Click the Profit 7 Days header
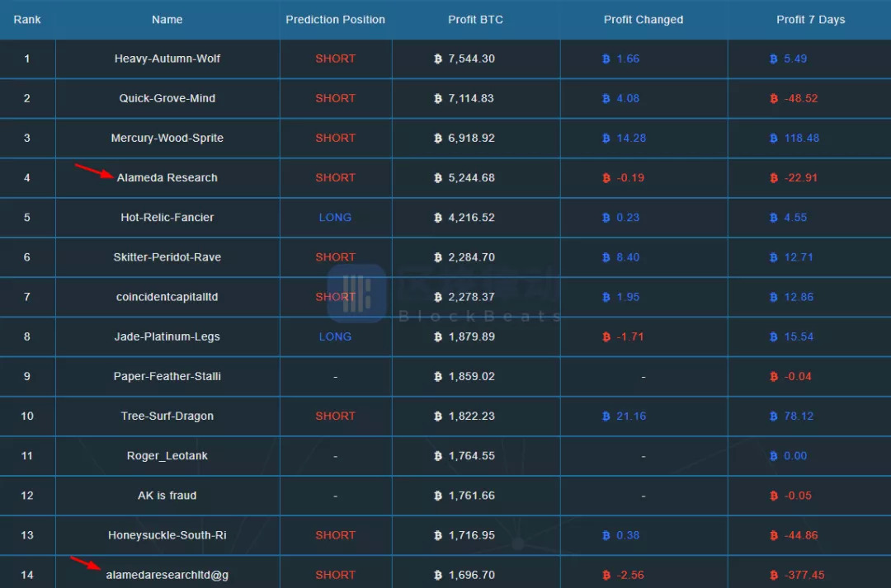Viewport: 891px width, 588px height. point(810,19)
